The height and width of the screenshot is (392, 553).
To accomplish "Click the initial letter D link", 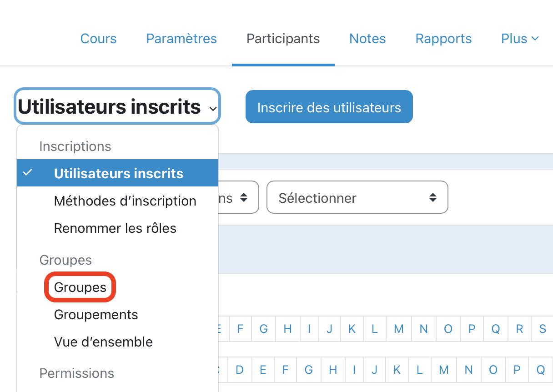I will click(x=240, y=370).
